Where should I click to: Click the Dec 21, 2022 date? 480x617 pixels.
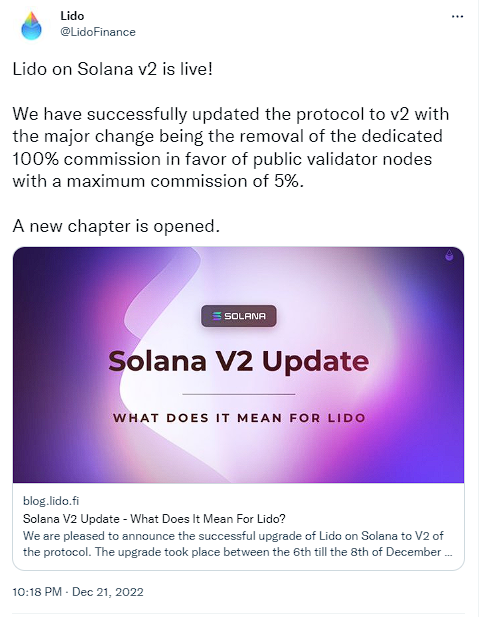pos(108,592)
